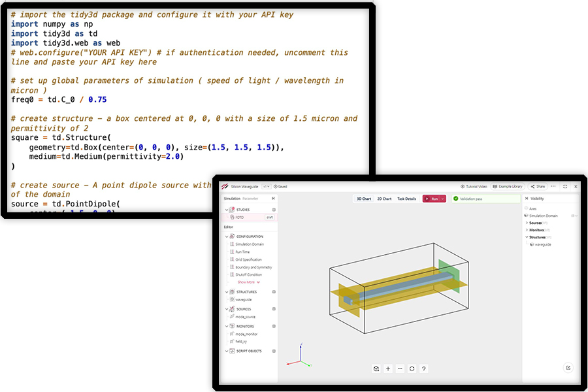Click the Example Library button

click(508, 186)
